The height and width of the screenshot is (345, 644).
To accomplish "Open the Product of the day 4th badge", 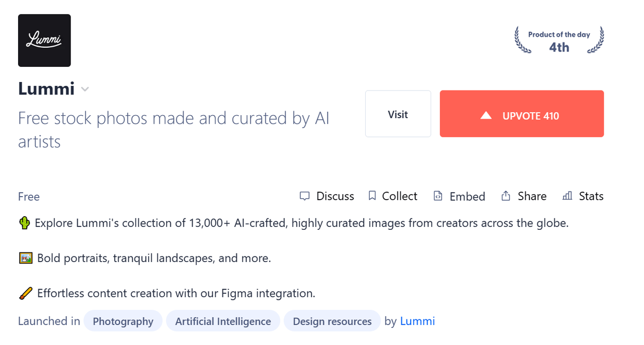I will pos(559,41).
